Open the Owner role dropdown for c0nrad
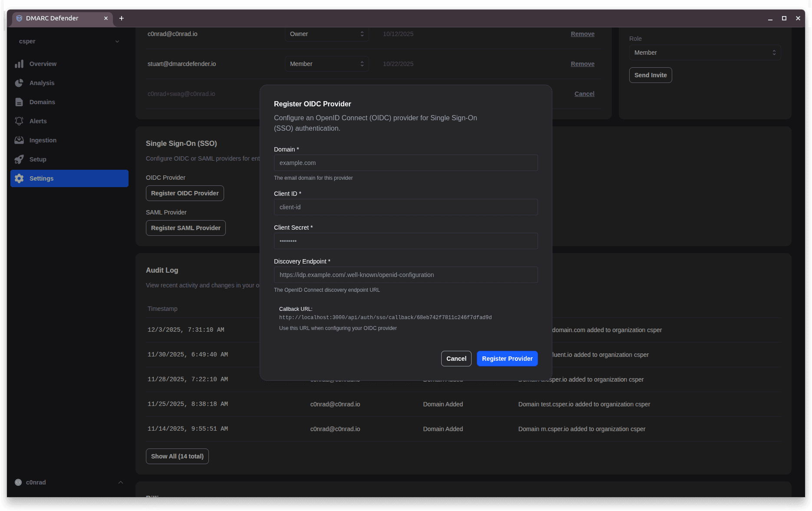This screenshot has height=511, width=812. pos(327,34)
